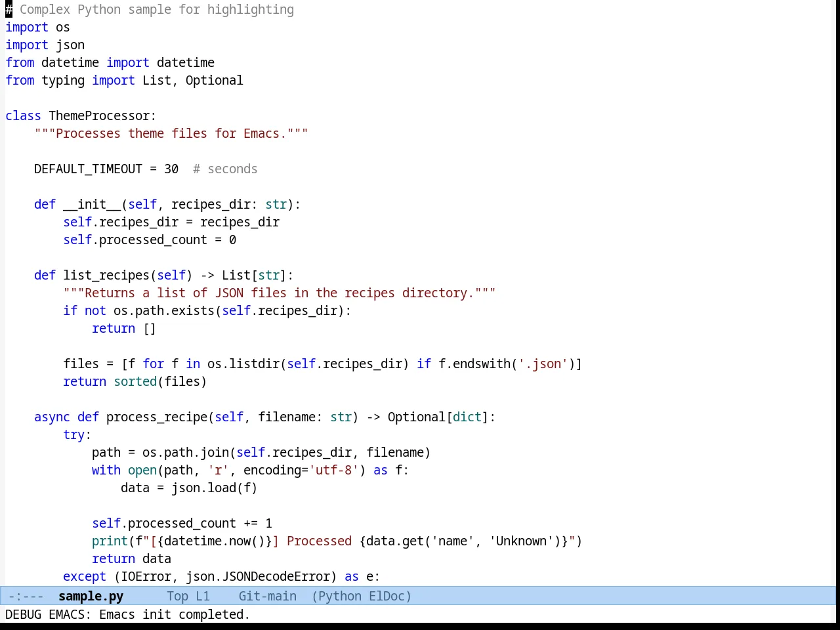
Task: Click the sample.py buffer name in mode line
Action: pyautogui.click(x=91, y=596)
